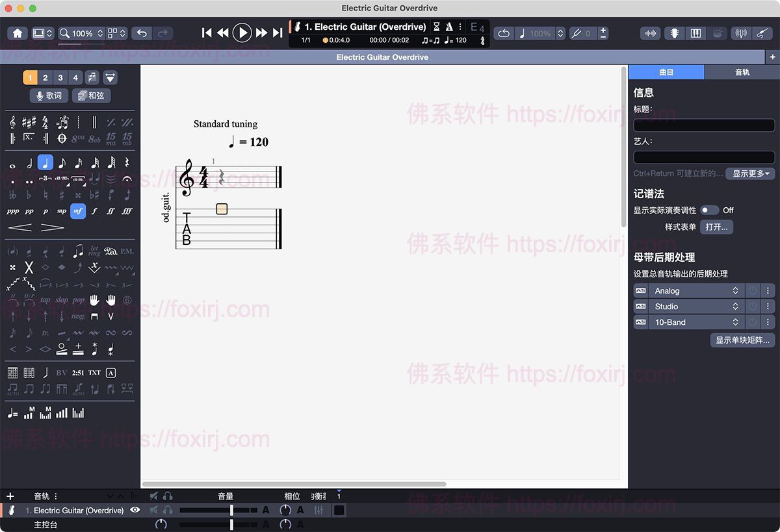Open the virtual guitar fretboard panel
Image resolution: width=780 pixels, height=532 pixels.
tap(675, 33)
